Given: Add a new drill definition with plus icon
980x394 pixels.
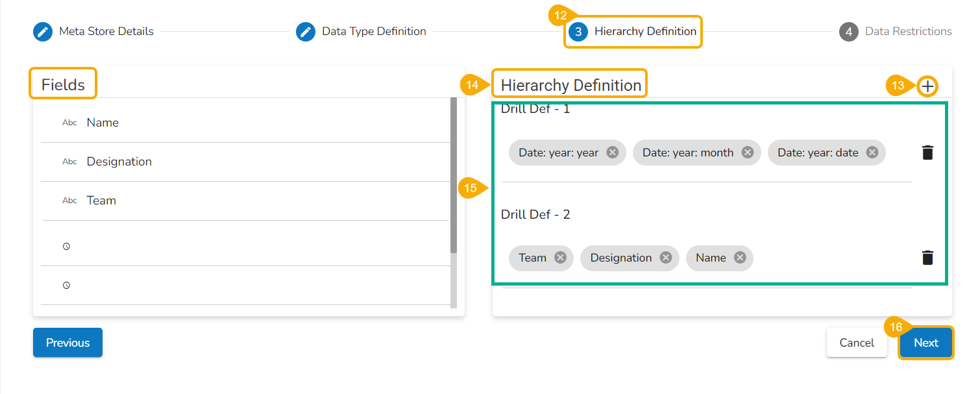Looking at the screenshot, I should pos(928,86).
